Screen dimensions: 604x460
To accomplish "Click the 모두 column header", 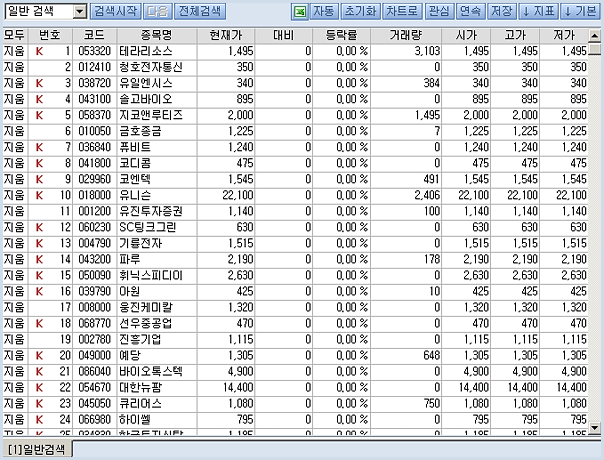I will click(x=14, y=35).
